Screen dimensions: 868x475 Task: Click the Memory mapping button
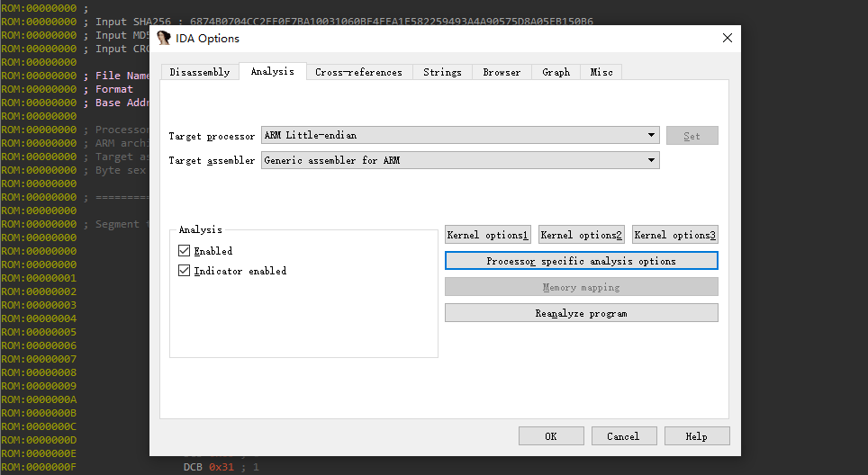[x=582, y=287]
